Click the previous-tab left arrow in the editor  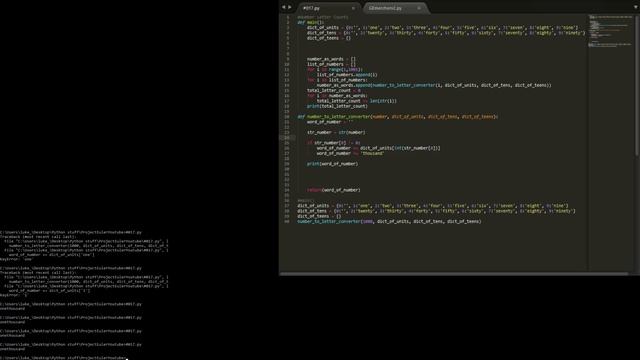tap(284, 7)
